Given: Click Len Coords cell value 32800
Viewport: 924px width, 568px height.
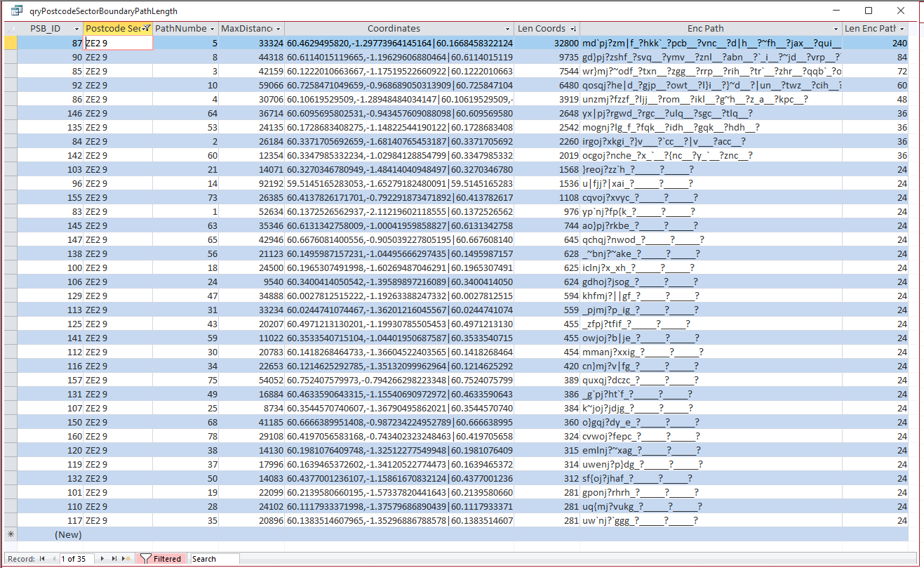Looking at the screenshot, I should (547, 43).
